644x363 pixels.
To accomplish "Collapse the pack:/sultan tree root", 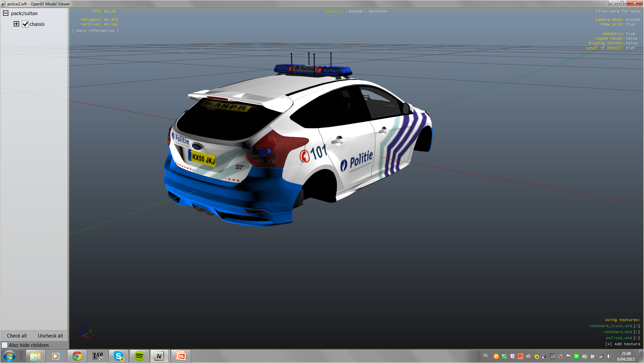I will (x=6, y=13).
